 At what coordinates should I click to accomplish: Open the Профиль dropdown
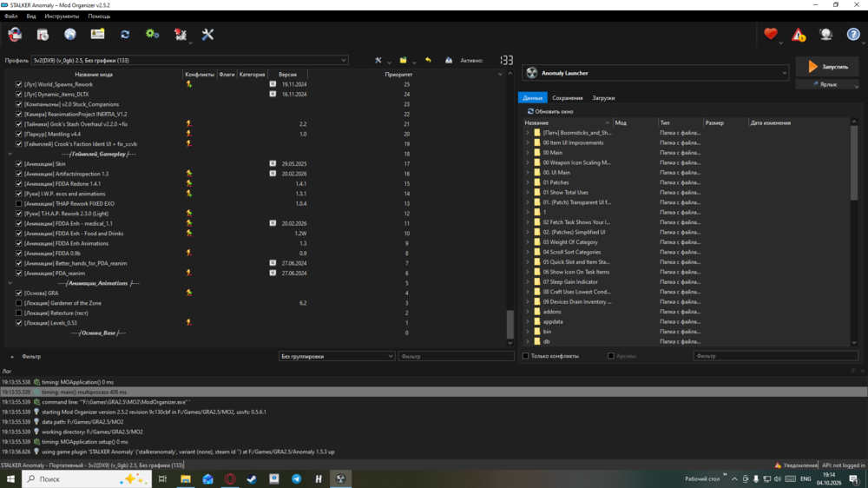tap(189, 61)
